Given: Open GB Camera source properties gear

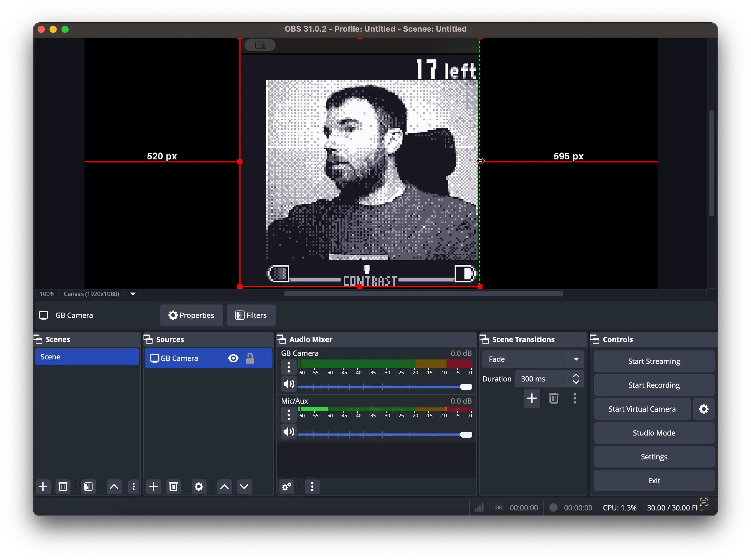Looking at the screenshot, I should [198, 487].
